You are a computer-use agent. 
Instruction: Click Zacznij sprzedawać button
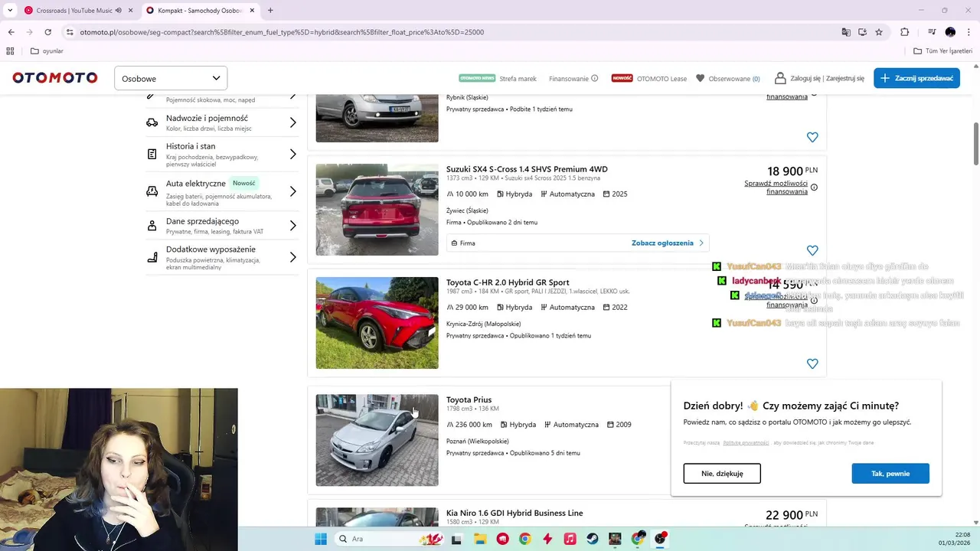[x=916, y=78]
